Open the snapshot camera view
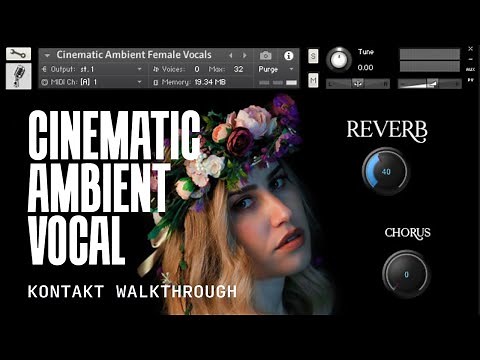 coord(266,55)
